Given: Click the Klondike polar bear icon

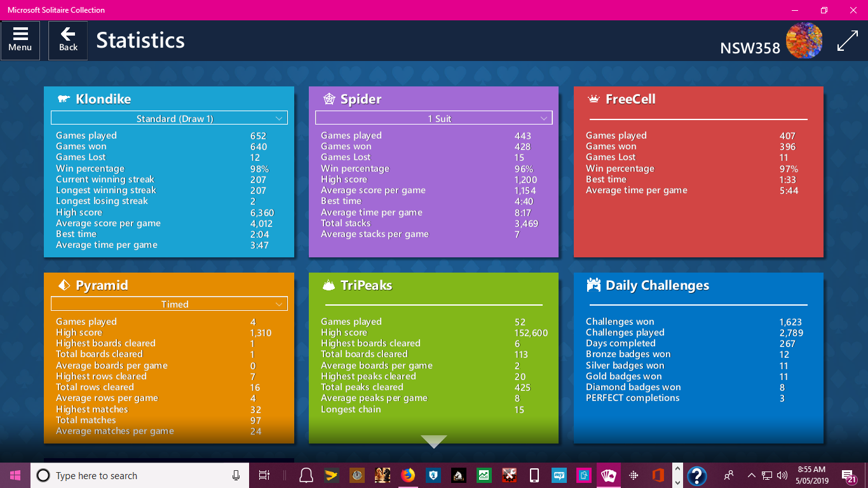Looking at the screenshot, I should 64,99.
